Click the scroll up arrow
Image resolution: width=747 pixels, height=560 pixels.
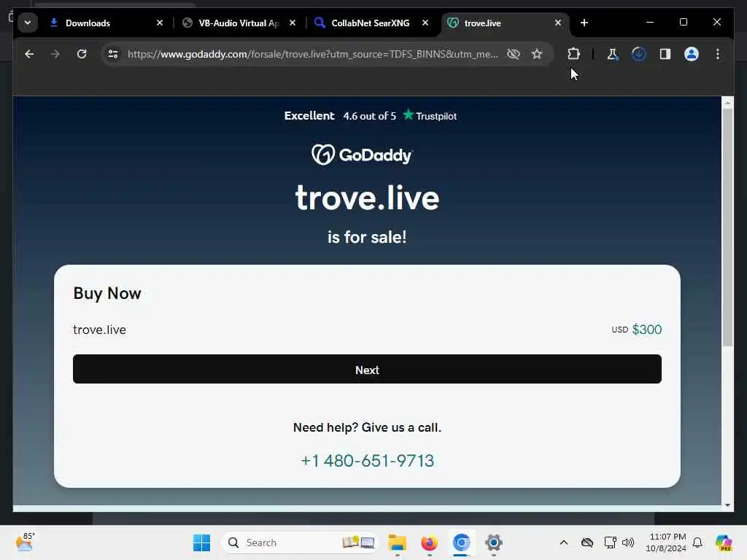[727, 102]
